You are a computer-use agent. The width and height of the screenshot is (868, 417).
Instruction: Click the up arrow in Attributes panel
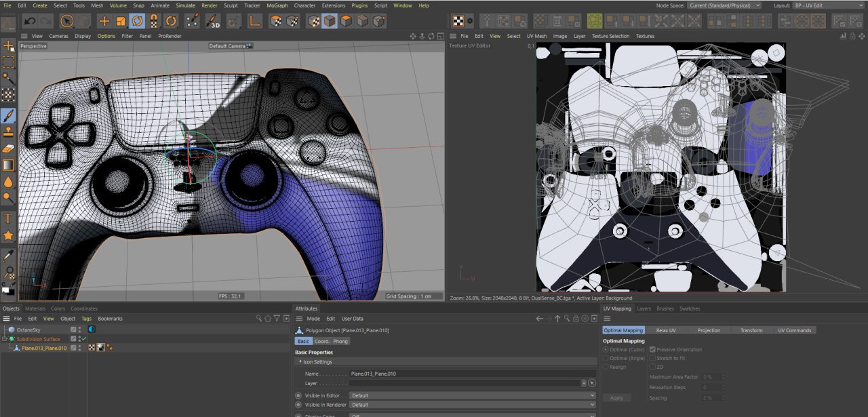tap(557, 318)
